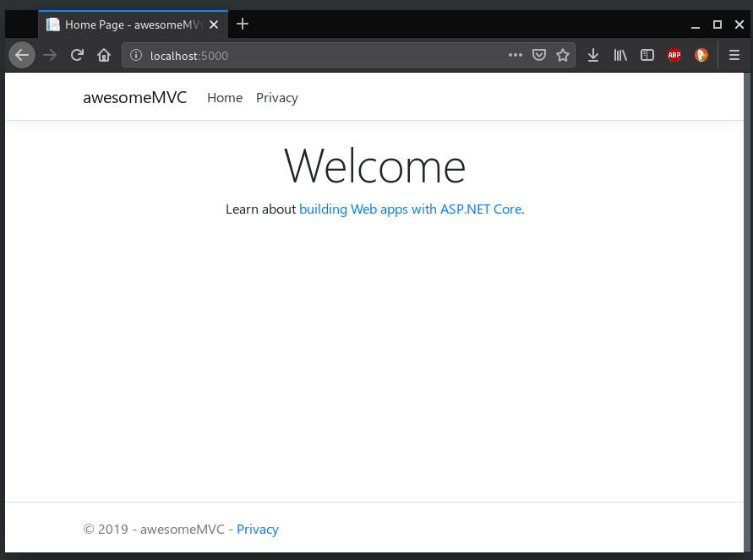The height and width of the screenshot is (560, 753).
Task: Close the Home Page - awesomeMVC tab
Action: (x=214, y=24)
